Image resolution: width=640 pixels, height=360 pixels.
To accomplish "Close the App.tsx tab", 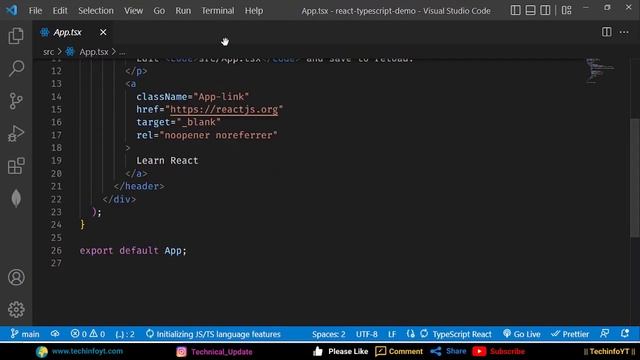I will pos(103,32).
